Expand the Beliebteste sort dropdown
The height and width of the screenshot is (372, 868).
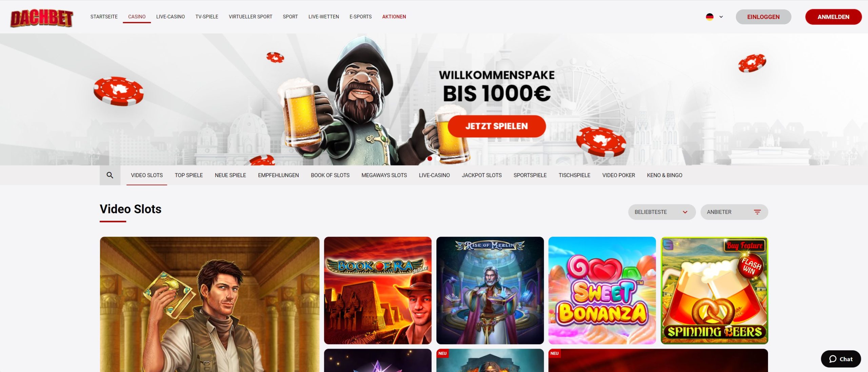tap(662, 212)
